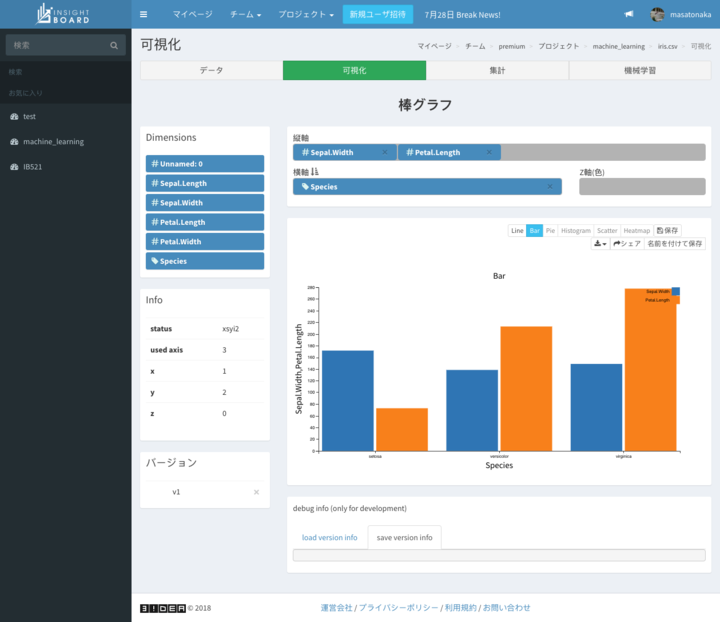Open the 機械学習 tab
Image resolution: width=720 pixels, height=622 pixels.
(640, 71)
